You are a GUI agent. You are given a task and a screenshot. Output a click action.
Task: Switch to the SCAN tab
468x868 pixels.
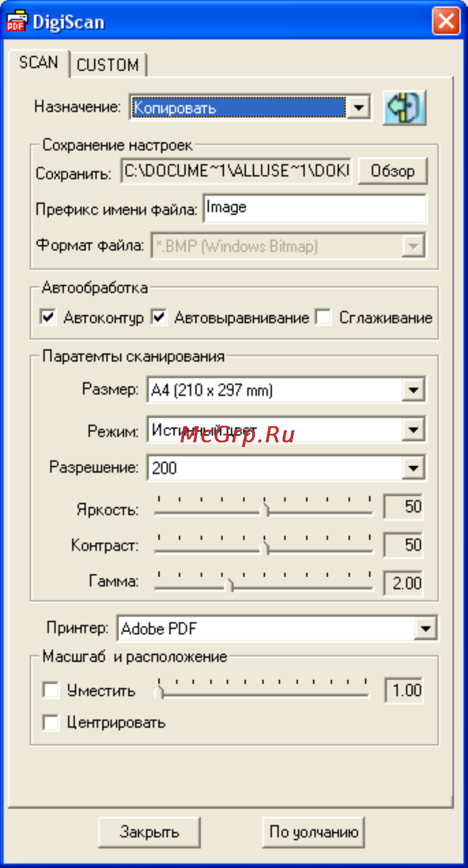pyautogui.click(x=39, y=63)
